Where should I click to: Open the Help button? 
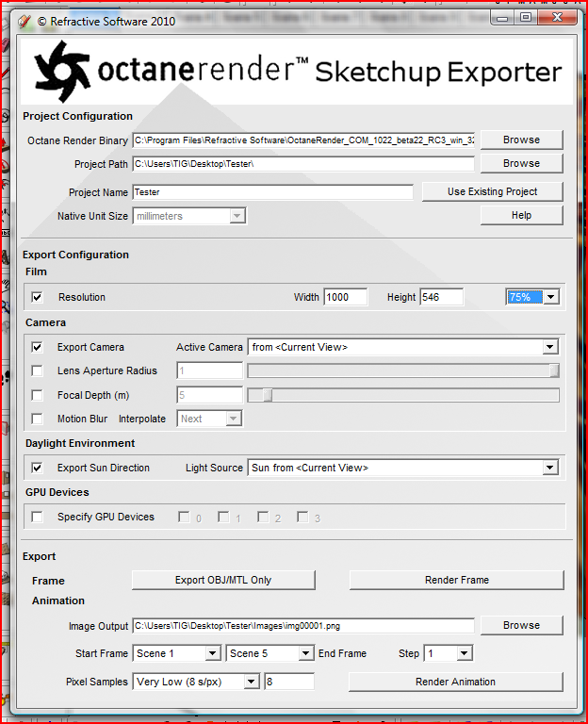coord(521,215)
